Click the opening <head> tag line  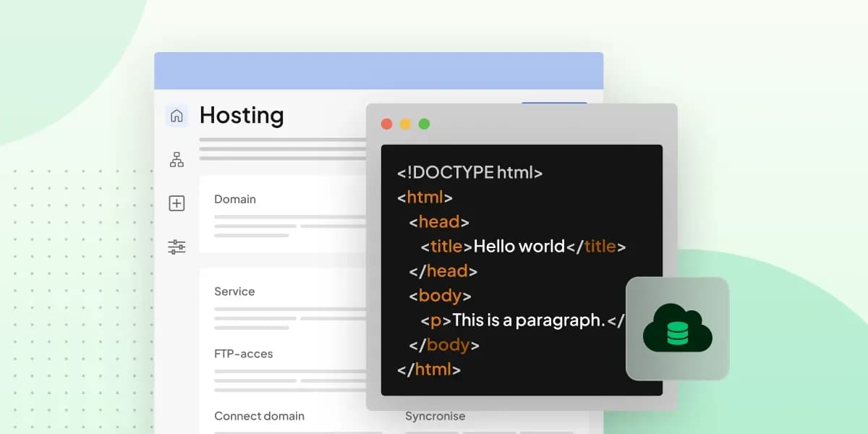click(438, 221)
